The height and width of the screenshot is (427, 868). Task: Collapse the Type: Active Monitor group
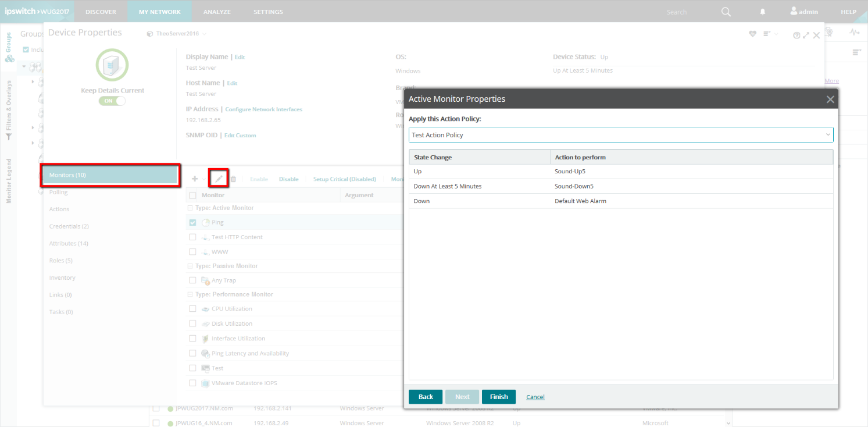(190, 208)
